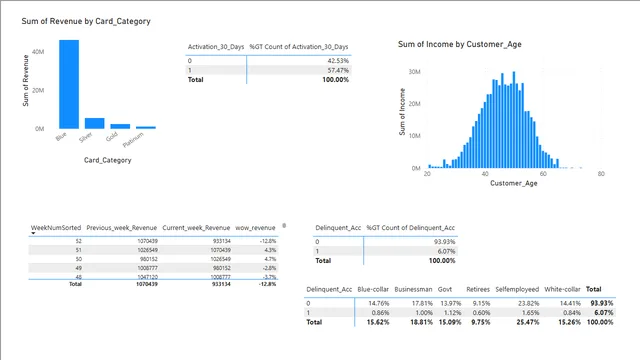
Task: Click the 15.26% White-collar total
Action: pos(569,322)
